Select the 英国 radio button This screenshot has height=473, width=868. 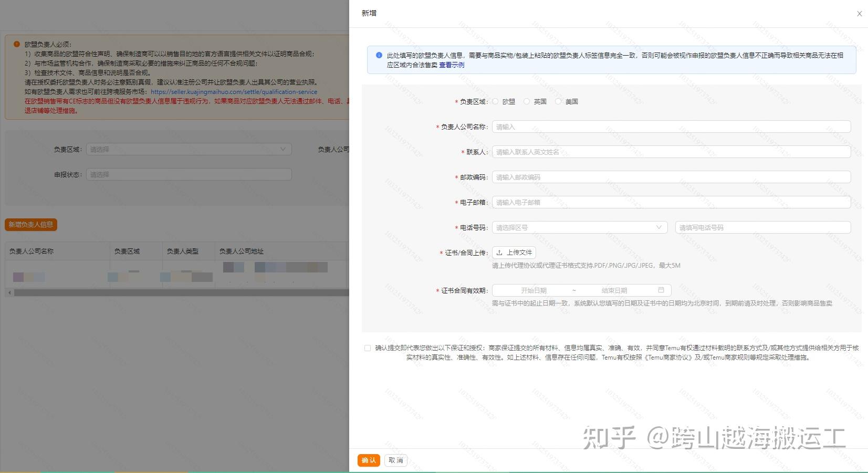tap(527, 101)
